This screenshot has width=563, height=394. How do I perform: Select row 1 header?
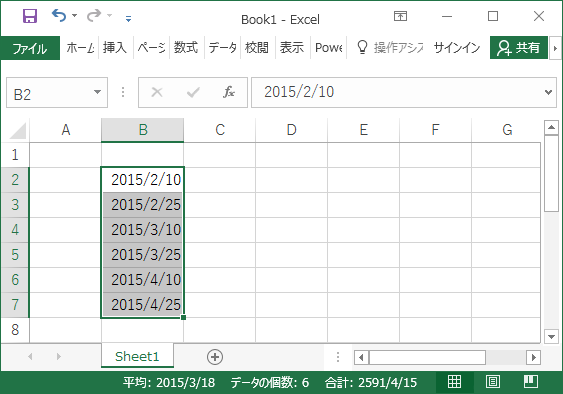15,155
